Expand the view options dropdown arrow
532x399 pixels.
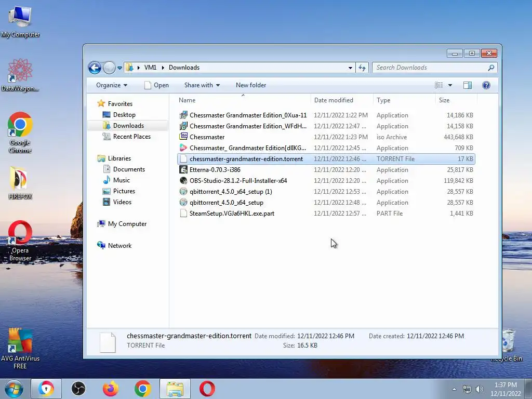click(450, 85)
